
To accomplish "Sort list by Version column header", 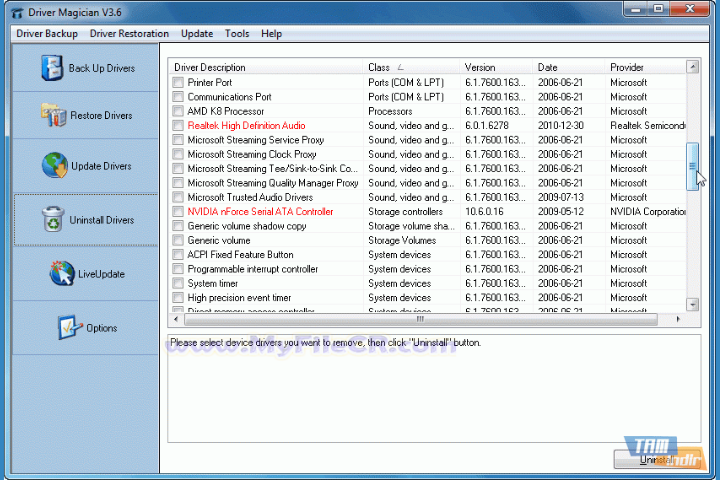I will click(496, 68).
